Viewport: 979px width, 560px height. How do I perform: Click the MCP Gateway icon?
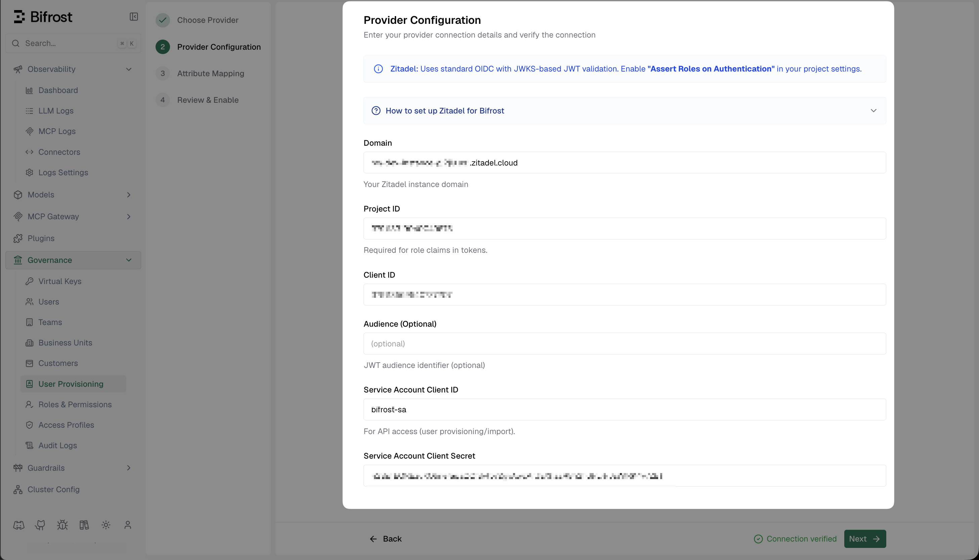[18, 217]
